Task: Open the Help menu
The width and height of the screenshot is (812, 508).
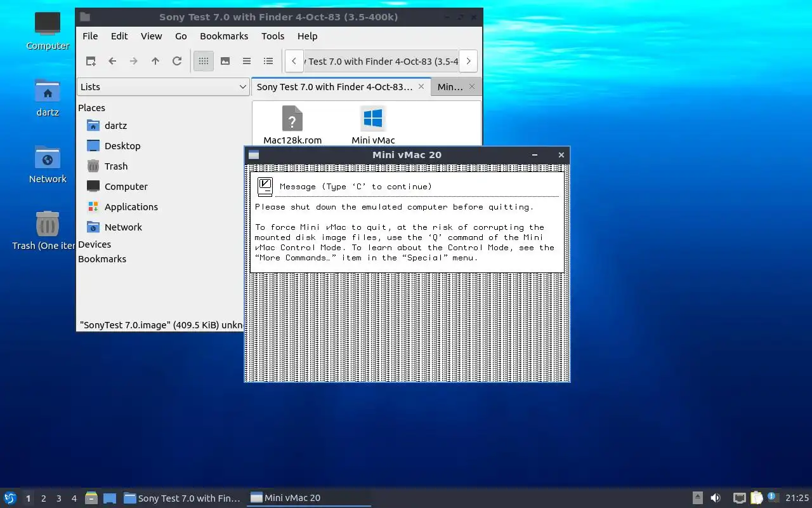Action: [x=307, y=36]
